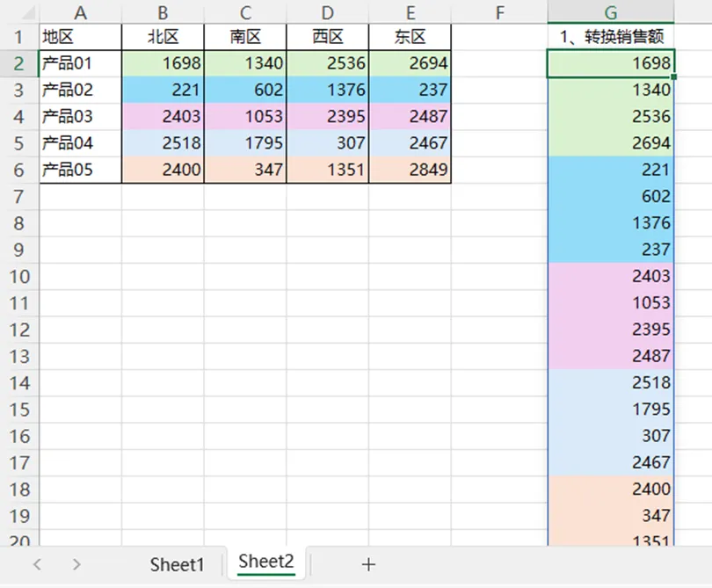Select the 产品03 cell
Screen dimensions: 712x588
[80, 117]
